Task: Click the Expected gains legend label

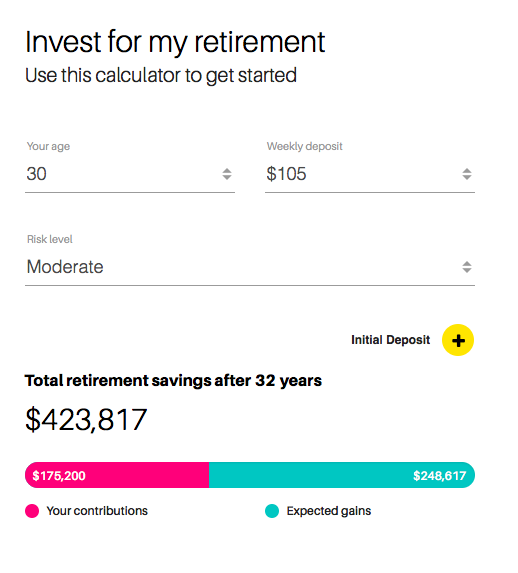Action: [x=329, y=511]
